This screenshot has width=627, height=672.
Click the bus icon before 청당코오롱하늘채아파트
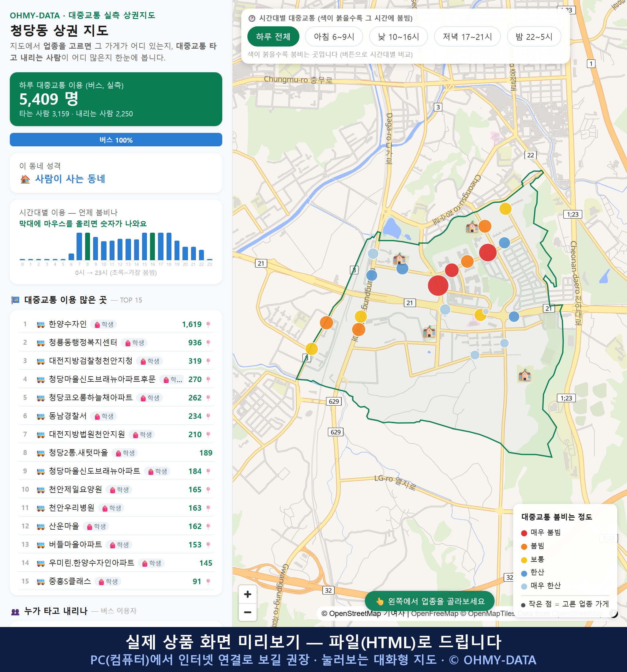40,398
